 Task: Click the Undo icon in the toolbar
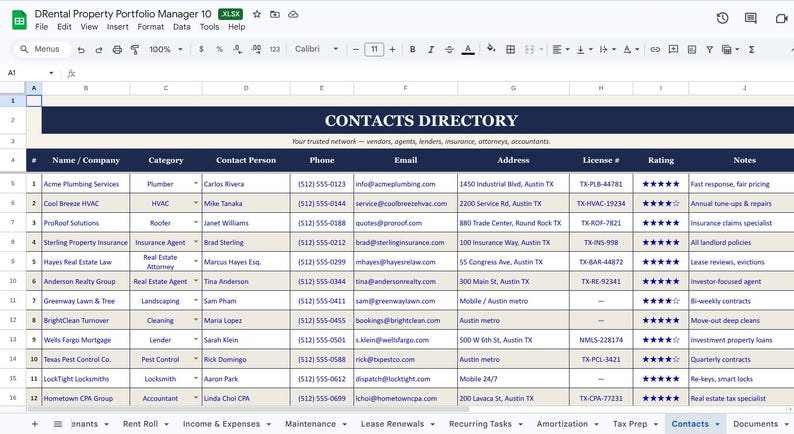point(81,50)
